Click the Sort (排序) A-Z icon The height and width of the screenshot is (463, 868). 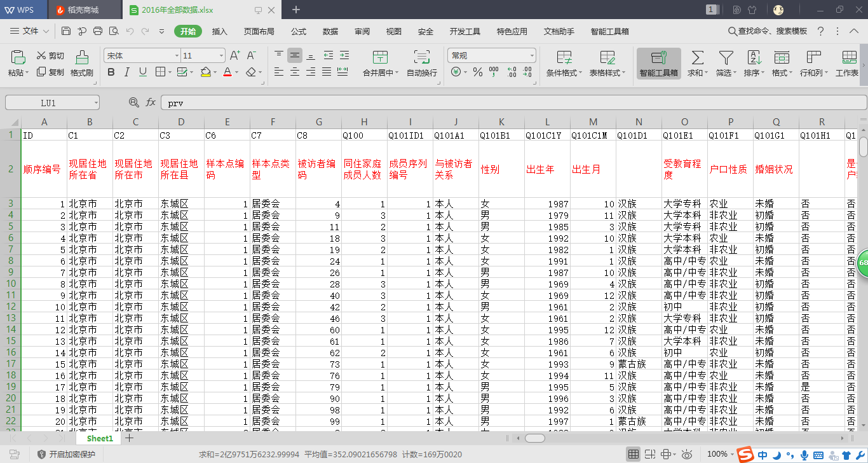point(754,58)
